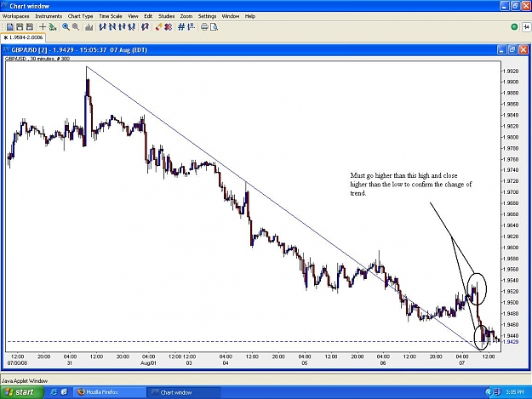Click the 1.9700 price axis label
The image size is (532, 399).
[511, 192]
